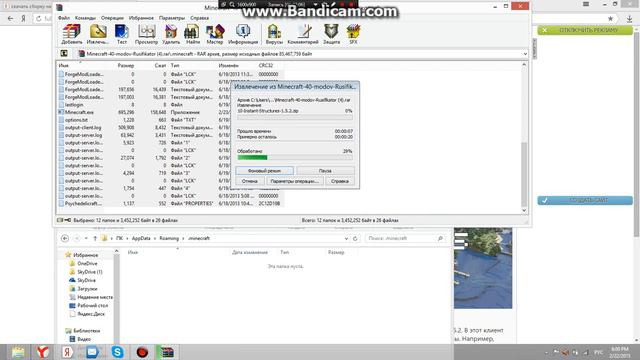Click the Защита (Protect) toolbar icon
This screenshot has height=360, width=640.
click(x=331, y=34)
